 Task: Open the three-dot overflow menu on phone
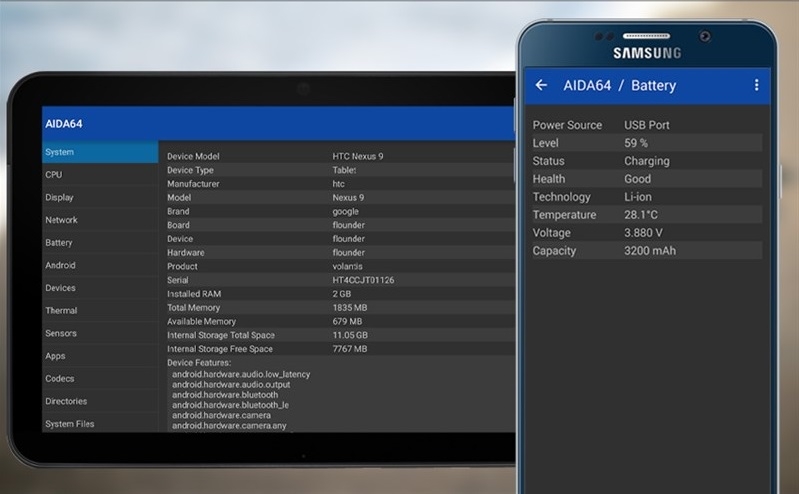point(757,85)
